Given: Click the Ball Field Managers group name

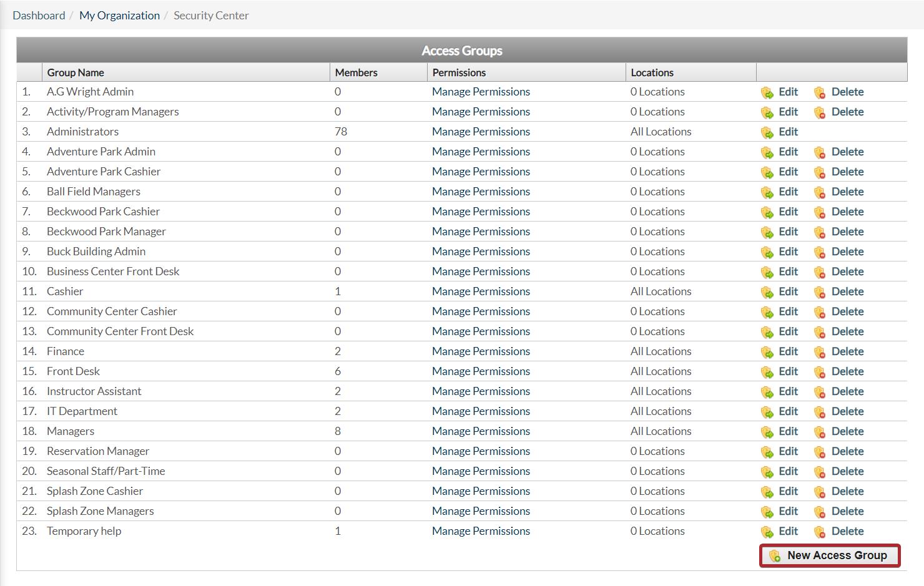Looking at the screenshot, I should click(94, 192).
